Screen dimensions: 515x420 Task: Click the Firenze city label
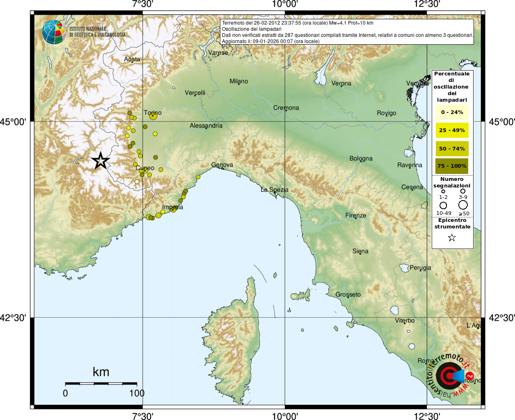(356, 215)
